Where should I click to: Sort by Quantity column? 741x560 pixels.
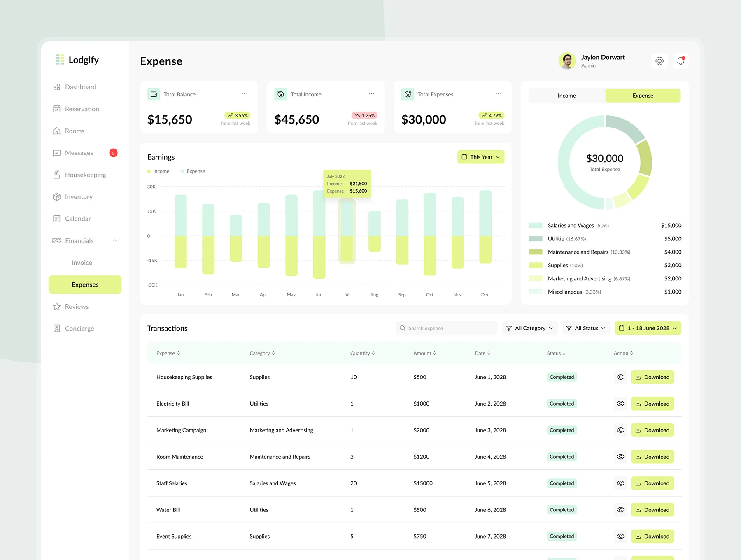(x=362, y=353)
